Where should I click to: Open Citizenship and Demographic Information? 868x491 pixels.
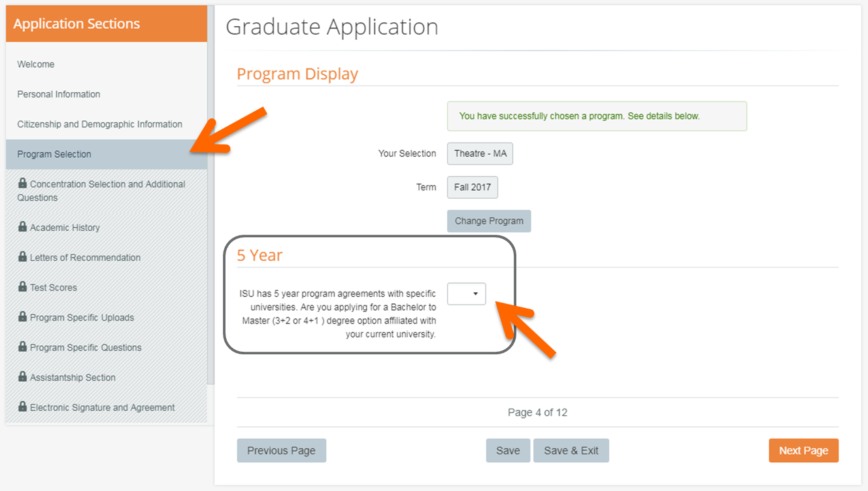click(99, 124)
